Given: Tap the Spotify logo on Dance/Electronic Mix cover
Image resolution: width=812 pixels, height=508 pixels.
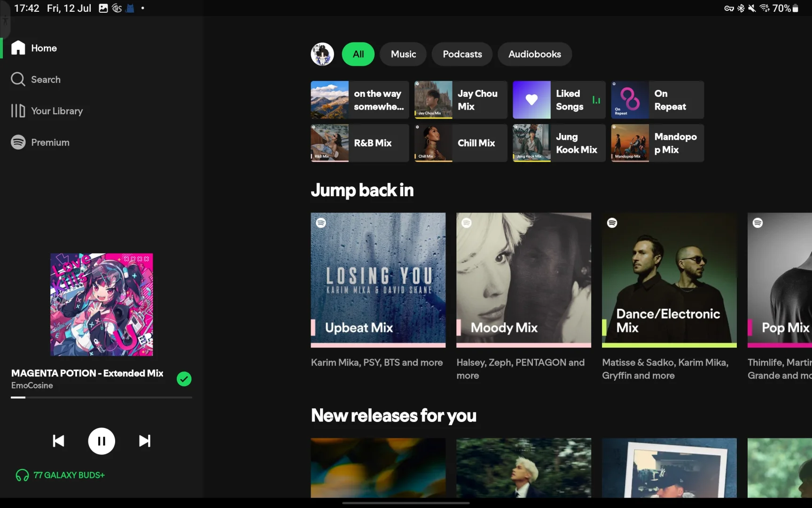Looking at the screenshot, I should [612, 222].
